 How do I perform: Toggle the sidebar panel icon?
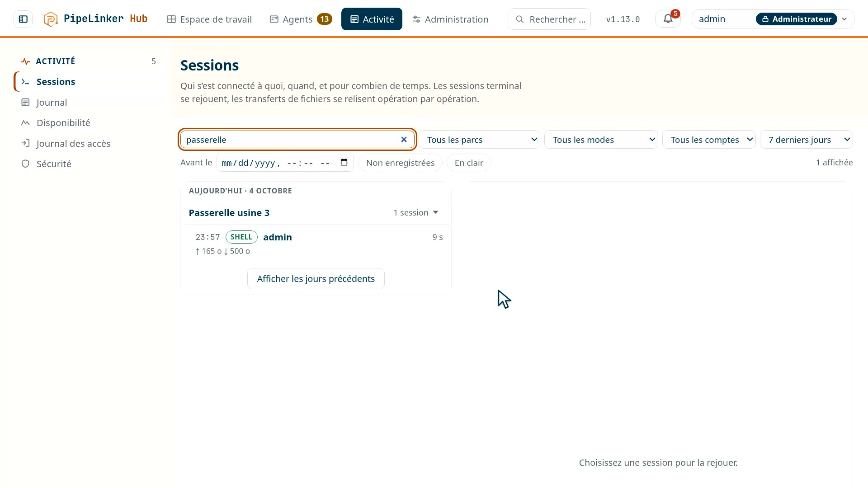(23, 19)
